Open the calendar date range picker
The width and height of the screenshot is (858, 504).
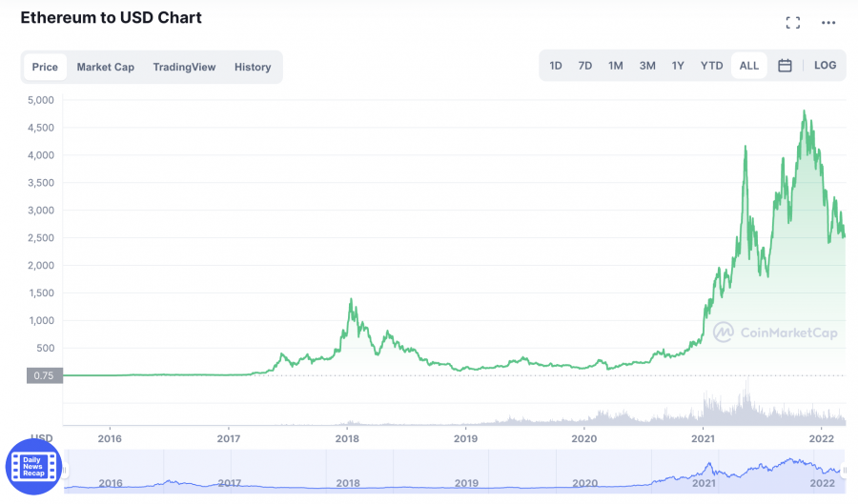[785, 66]
